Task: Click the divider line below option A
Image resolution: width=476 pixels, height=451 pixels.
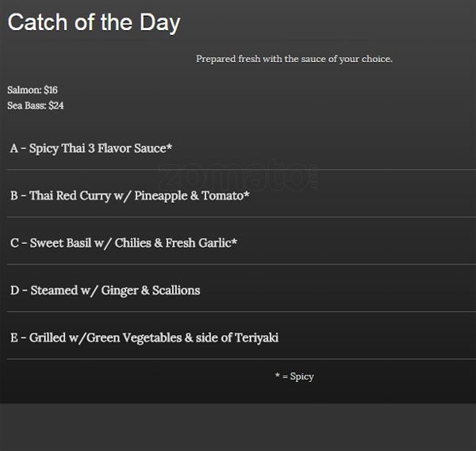Action: [x=238, y=169]
